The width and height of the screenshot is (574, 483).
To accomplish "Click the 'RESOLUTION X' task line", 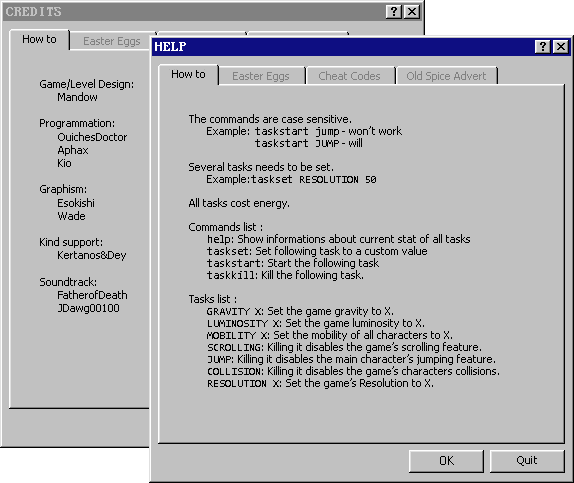I will click(320, 383).
